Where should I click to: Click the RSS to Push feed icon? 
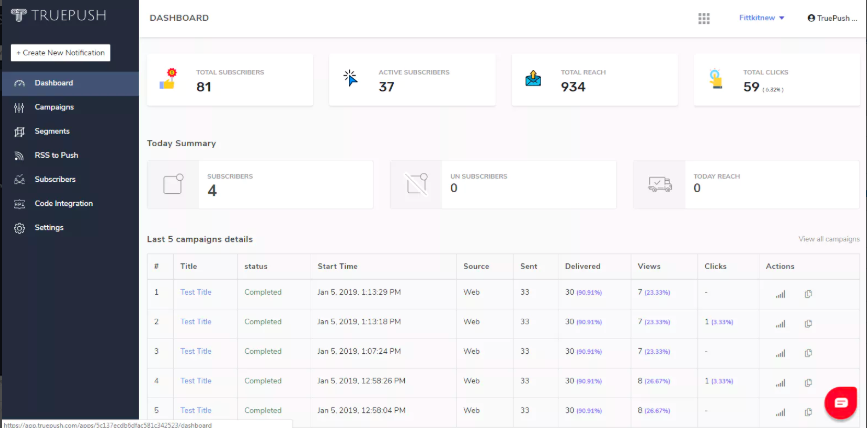pos(19,156)
